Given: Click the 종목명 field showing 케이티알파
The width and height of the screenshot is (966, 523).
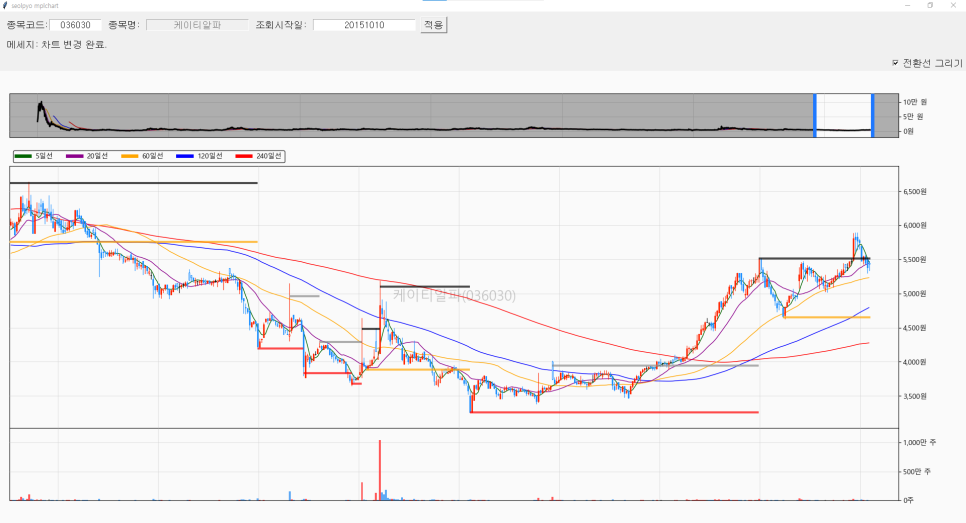Looking at the screenshot, I should (x=197, y=25).
